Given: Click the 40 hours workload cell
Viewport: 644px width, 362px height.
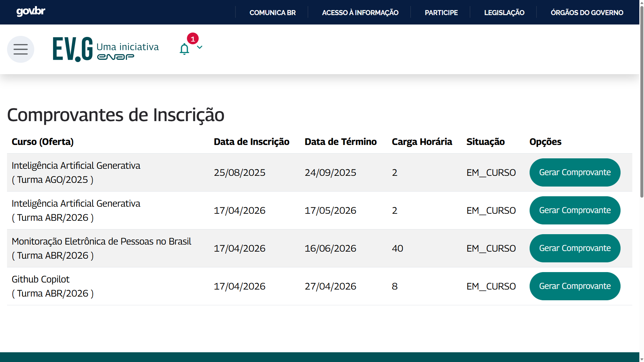Looking at the screenshot, I should [x=397, y=248].
